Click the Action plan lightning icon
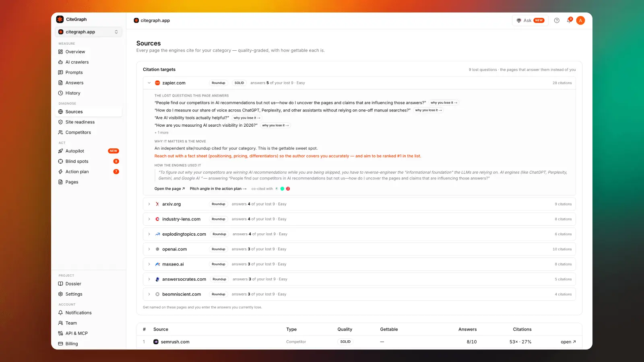The image size is (644, 362). click(x=60, y=172)
